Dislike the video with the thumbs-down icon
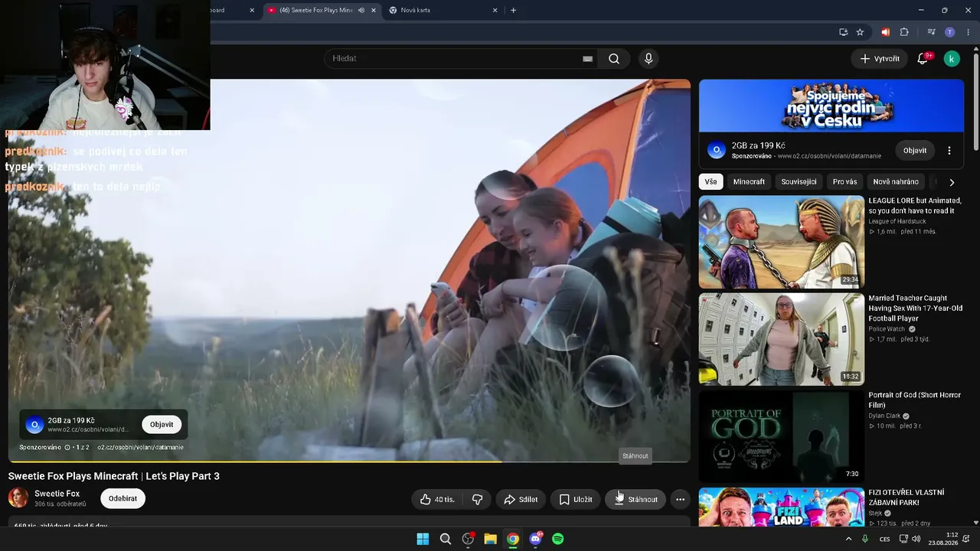This screenshot has height=551, width=980. pos(478,500)
